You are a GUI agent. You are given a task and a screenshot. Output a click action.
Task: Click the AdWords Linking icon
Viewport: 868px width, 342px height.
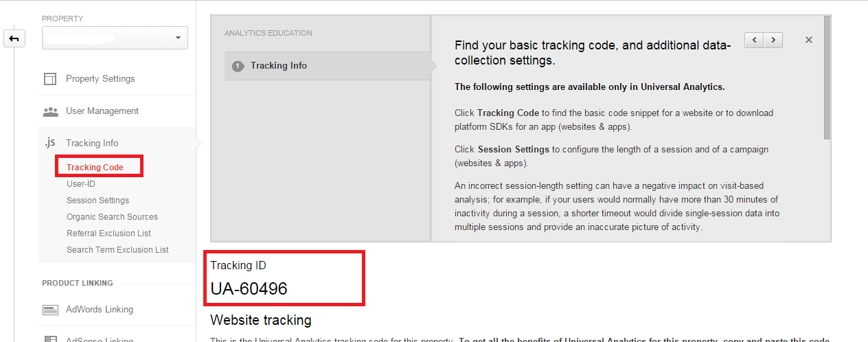(x=50, y=310)
